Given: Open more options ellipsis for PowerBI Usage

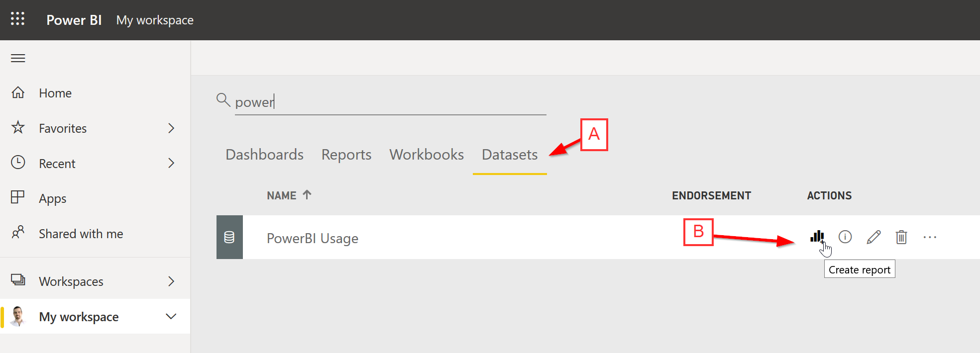Looking at the screenshot, I should (930, 237).
